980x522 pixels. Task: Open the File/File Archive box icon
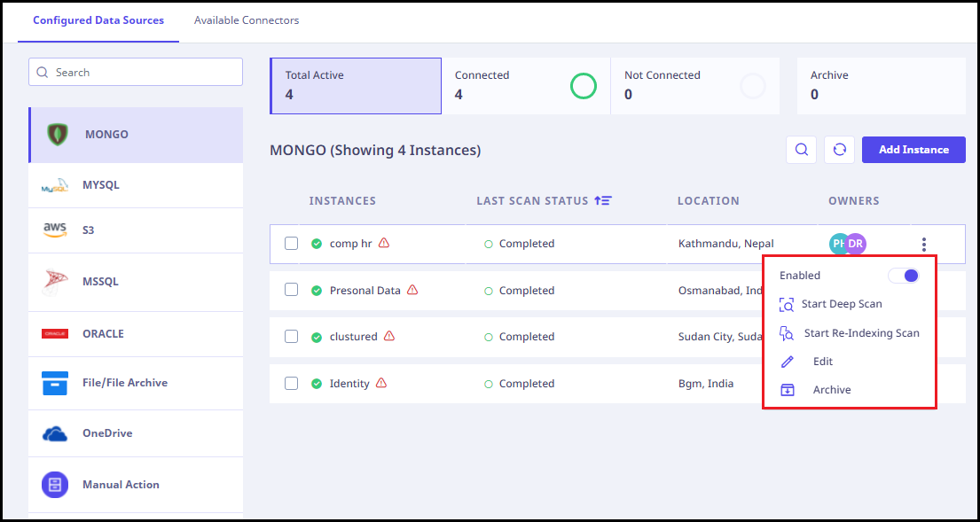pyautogui.click(x=55, y=383)
